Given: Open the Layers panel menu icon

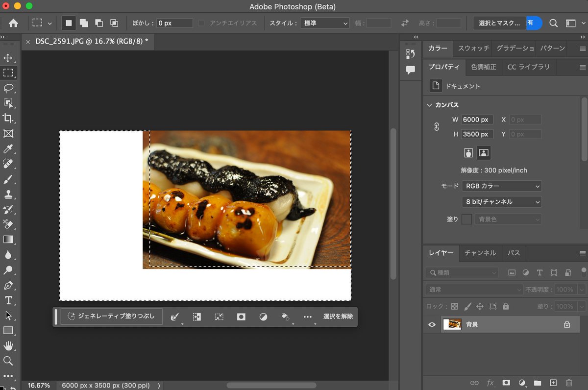Looking at the screenshot, I should click(x=583, y=253).
